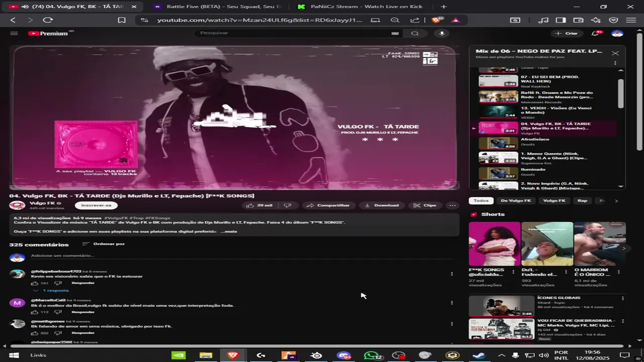Image resolution: width=644 pixels, height=362 pixels.
Task: Bookmark this page in Brave
Action: pyautogui.click(x=121, y=20)
